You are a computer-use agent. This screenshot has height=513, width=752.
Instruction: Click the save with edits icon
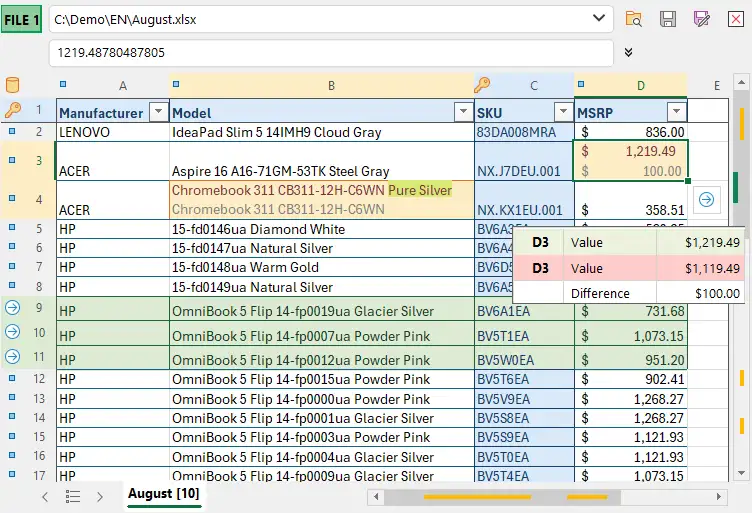pos(702,19)
